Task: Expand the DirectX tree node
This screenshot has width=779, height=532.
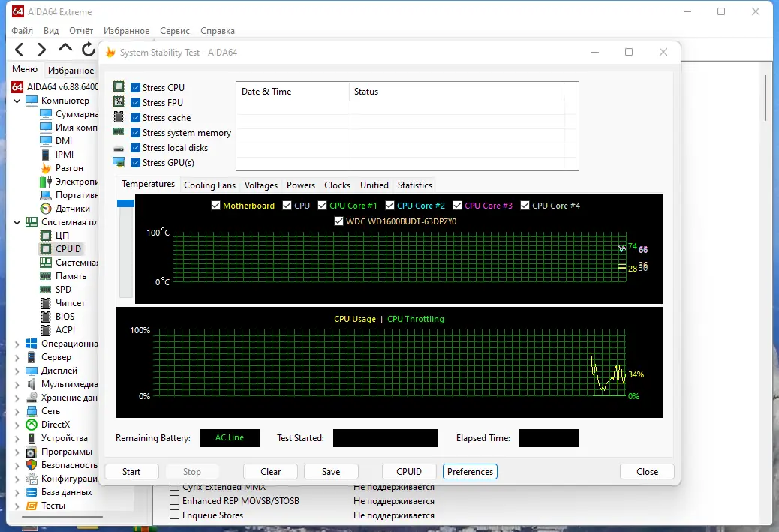Action: click(17, 425)
